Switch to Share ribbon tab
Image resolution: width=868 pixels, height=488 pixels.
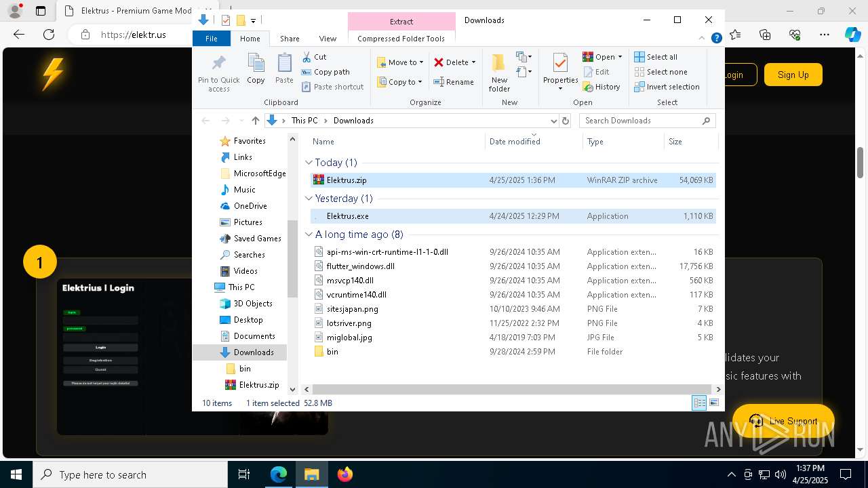click(x=290, y=39)
